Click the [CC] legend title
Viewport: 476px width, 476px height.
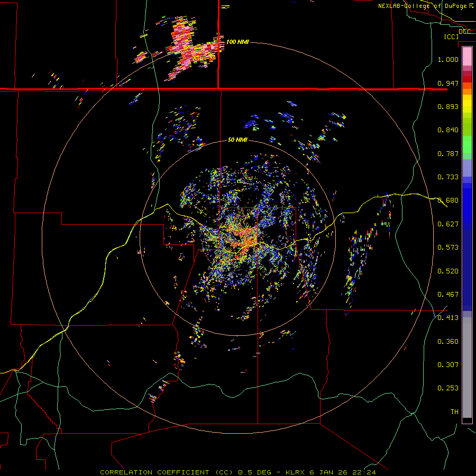click(x=451, y=36)
